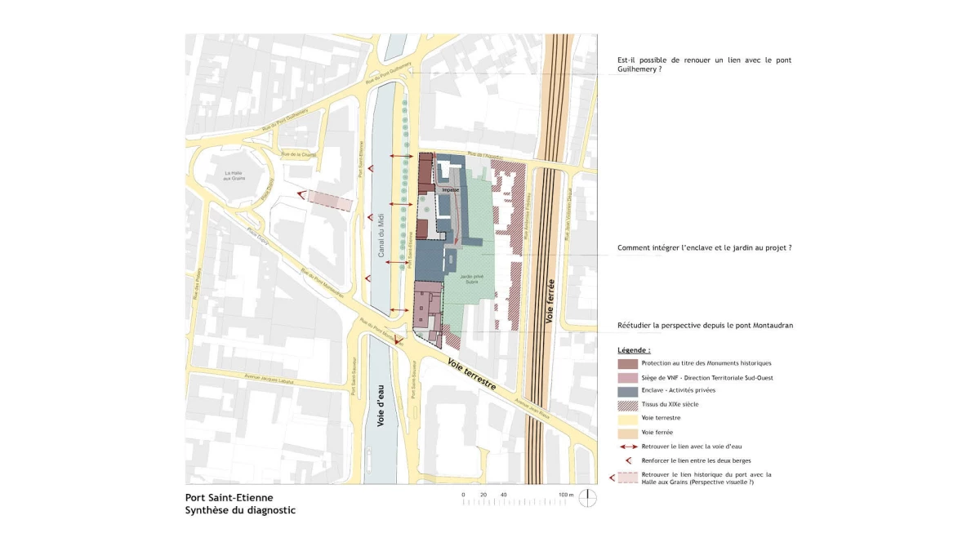Screen dimensions: 980x551
Task: Click the topmost red double arrow beside the canal
Action: 400,157
